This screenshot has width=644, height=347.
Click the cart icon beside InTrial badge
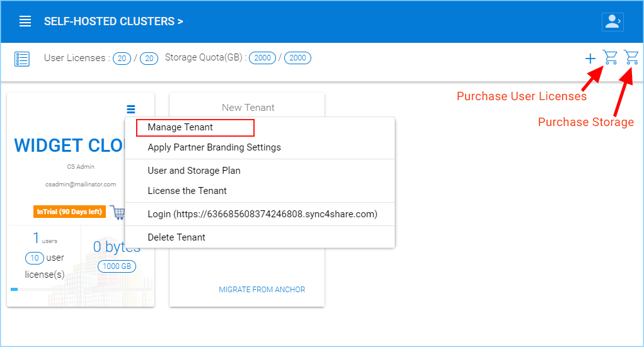(118, 212)
